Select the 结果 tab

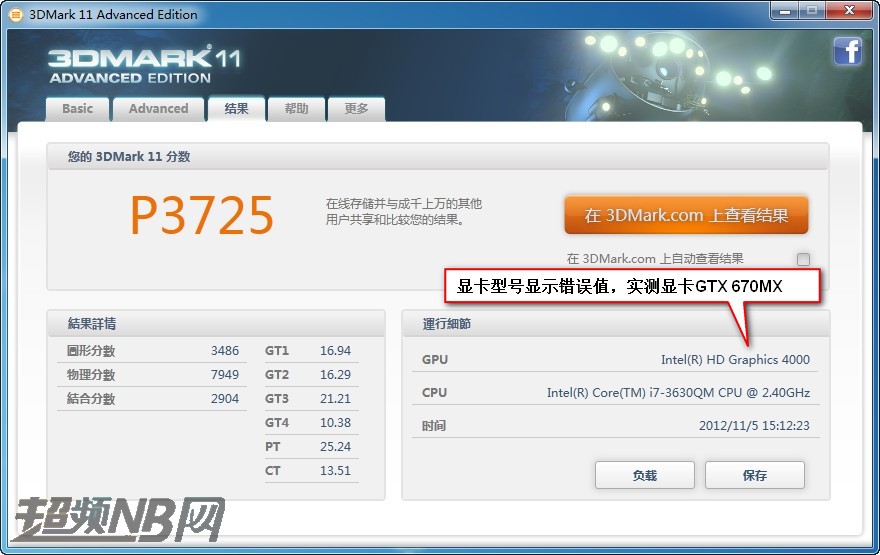point(236,108)
